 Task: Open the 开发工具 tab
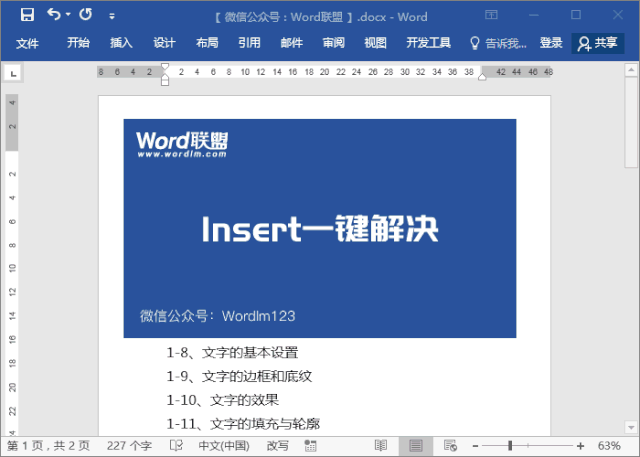(x=429, y=42)
